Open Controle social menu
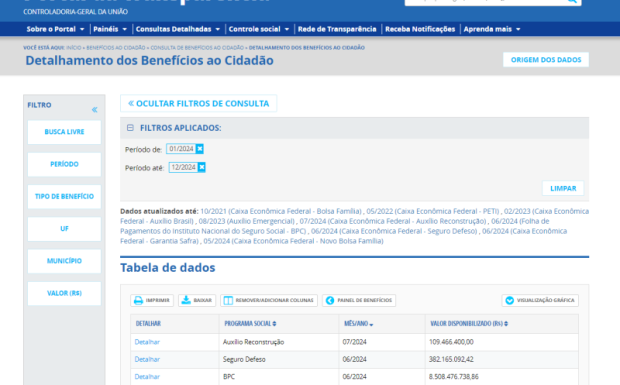The height and width of the screenshot is (385, 620). [259, 29]
